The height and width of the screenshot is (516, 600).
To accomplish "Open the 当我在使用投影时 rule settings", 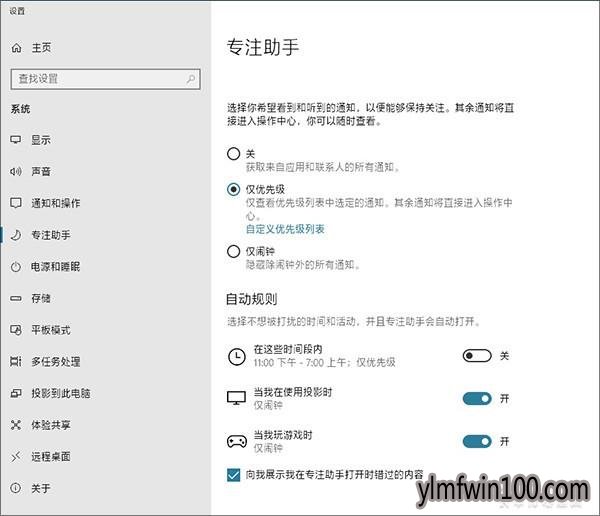I will tap(293, 392).
